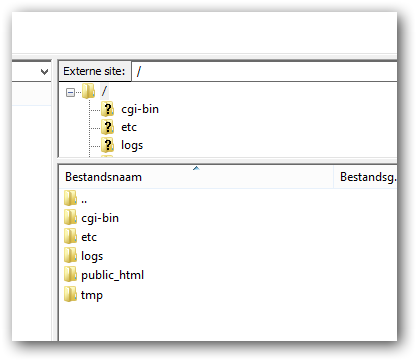Sort by the Bestandsnaam column header
Screen dimensions: 417x361
tap(196, 177)
